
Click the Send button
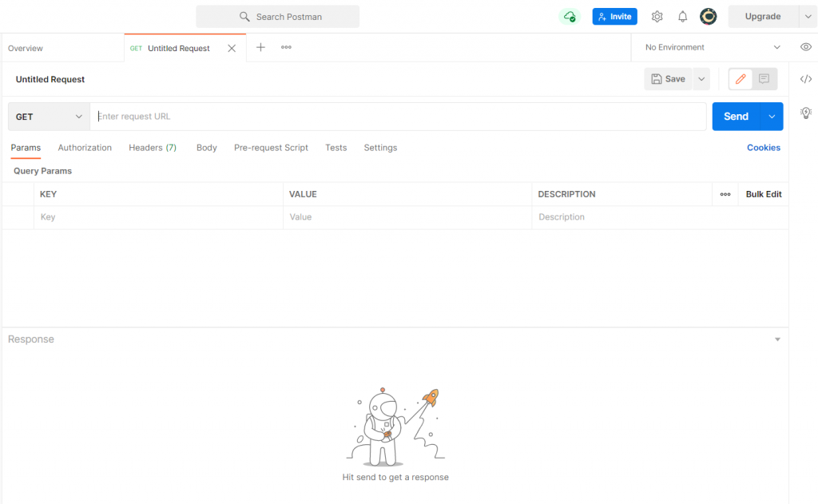pyautogui.click(x=736, y=116)
